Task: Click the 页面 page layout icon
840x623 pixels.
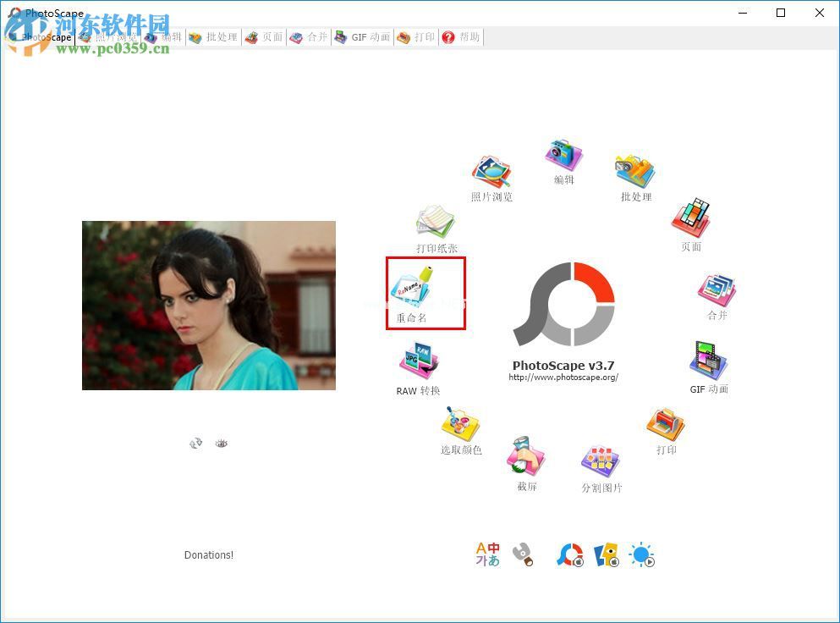Action: [691, 219]
